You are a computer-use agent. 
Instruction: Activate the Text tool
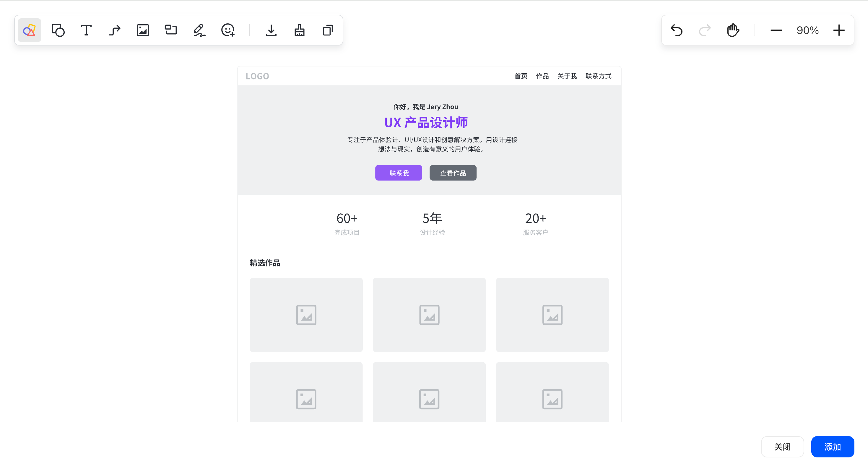(x=86, y=30)
